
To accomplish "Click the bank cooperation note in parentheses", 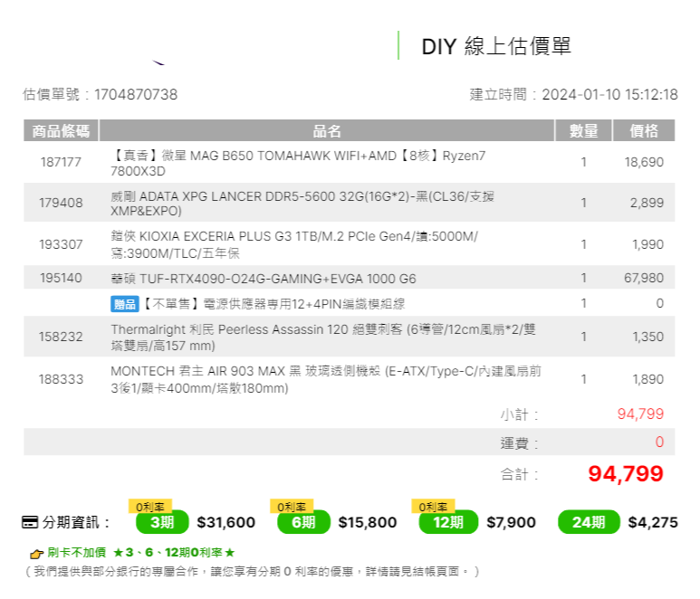I will 253,571.
